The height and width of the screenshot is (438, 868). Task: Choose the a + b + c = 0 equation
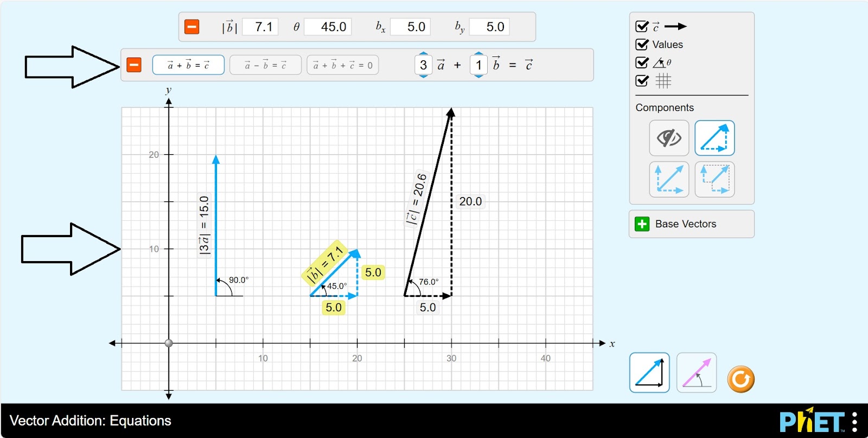(342, 65)
